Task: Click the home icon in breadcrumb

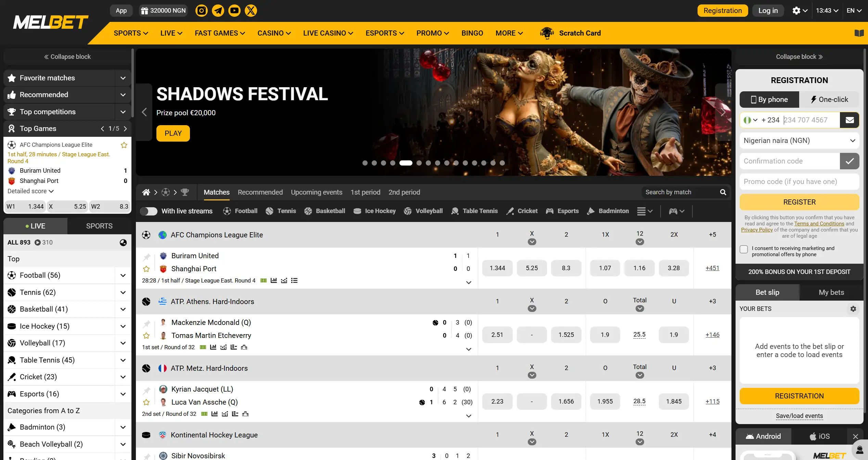Action: (x=146, y=192)
